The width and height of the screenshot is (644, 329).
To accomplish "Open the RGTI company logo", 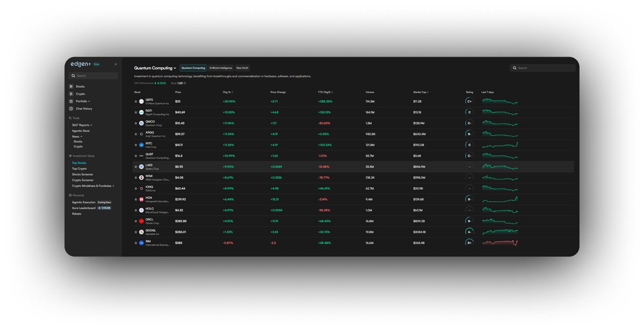I will [x=141, y=112].
